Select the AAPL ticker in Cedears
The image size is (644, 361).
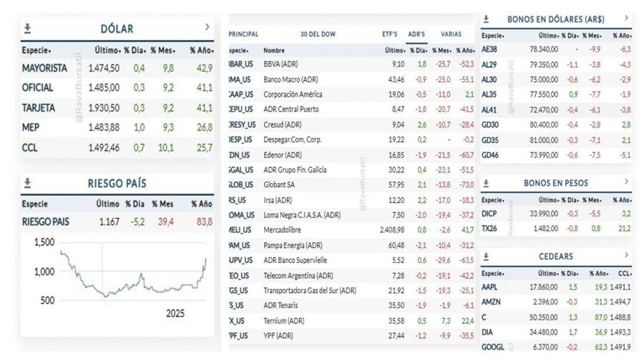click(x=490, y=287)
